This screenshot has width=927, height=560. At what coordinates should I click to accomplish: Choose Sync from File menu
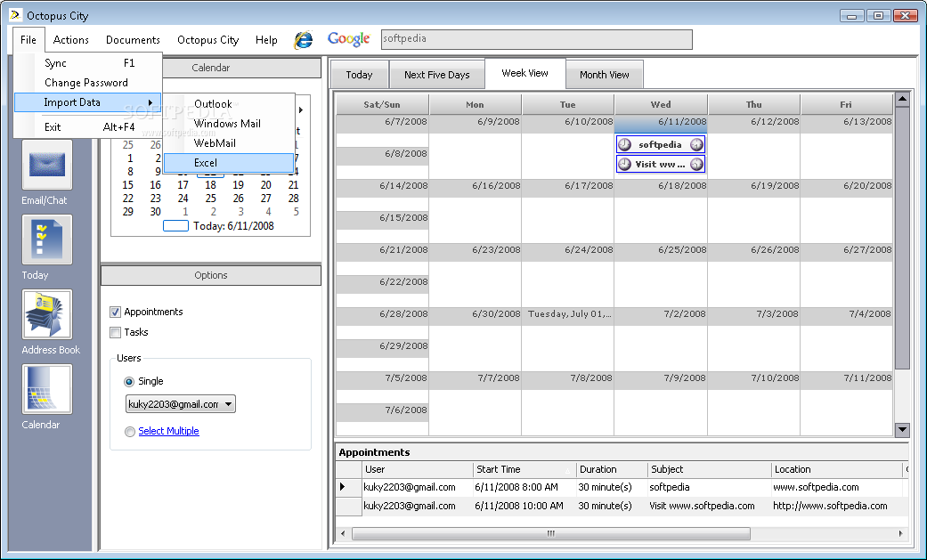tap(87, 62)
